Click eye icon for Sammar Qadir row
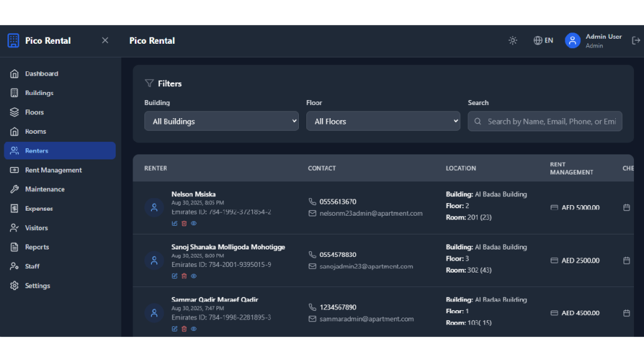644x362 pixels. tap(194, 329)
